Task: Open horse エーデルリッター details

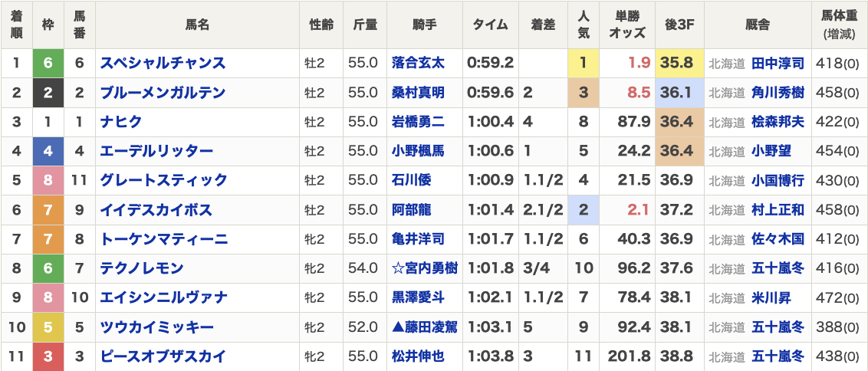Action: (156, 151)
